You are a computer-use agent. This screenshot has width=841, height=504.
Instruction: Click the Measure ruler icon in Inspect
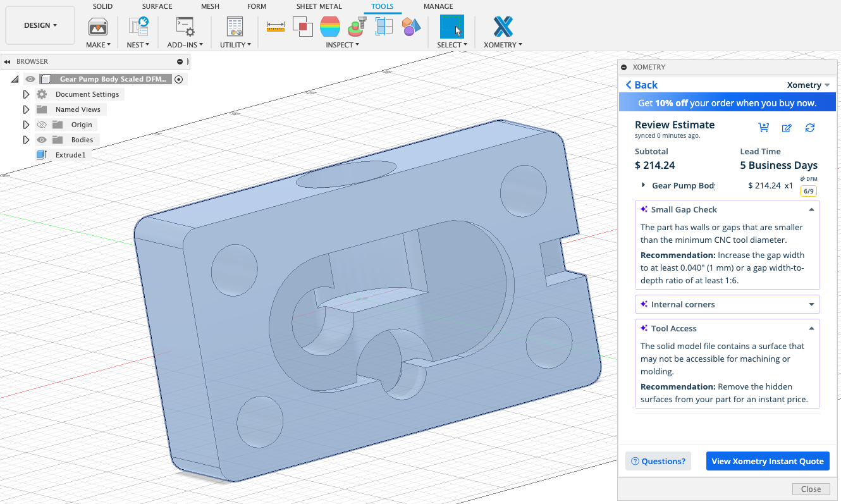point(276,27)
